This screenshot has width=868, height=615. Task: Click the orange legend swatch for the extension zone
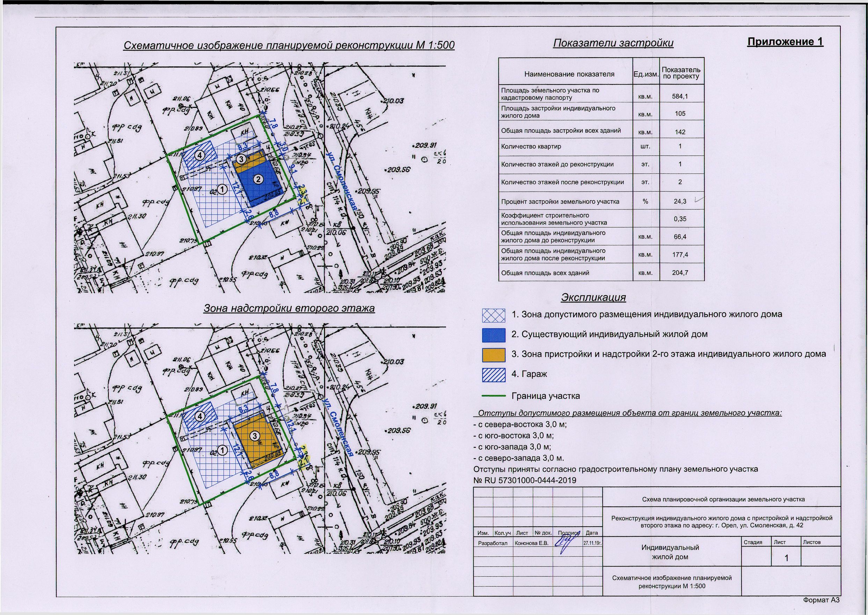pos(494,355)
